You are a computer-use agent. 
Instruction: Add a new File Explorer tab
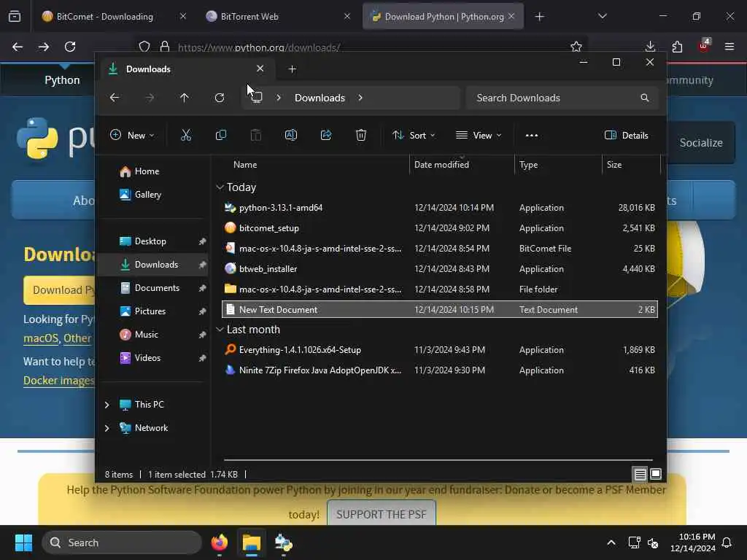(x=292, y=69)
